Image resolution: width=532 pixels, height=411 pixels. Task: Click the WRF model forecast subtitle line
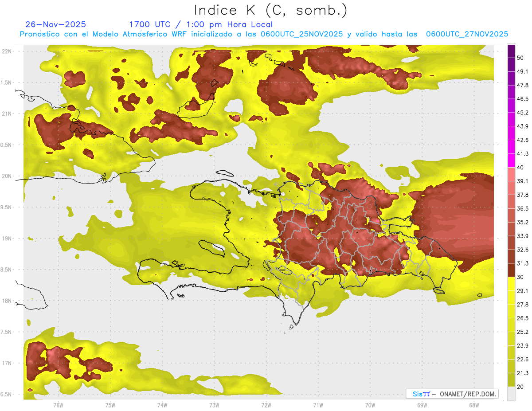pyautogui.click(x=264, y=34)
